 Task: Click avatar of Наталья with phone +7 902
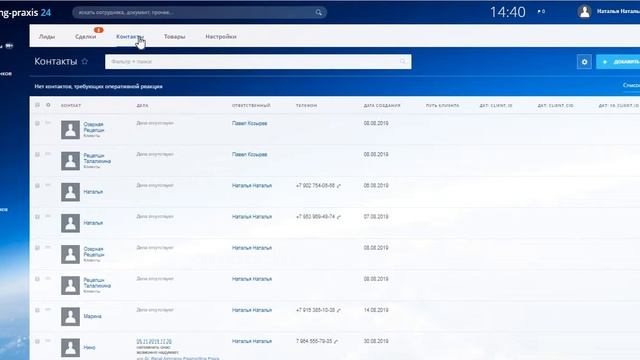pyautogui.click(x=70, y=192)
